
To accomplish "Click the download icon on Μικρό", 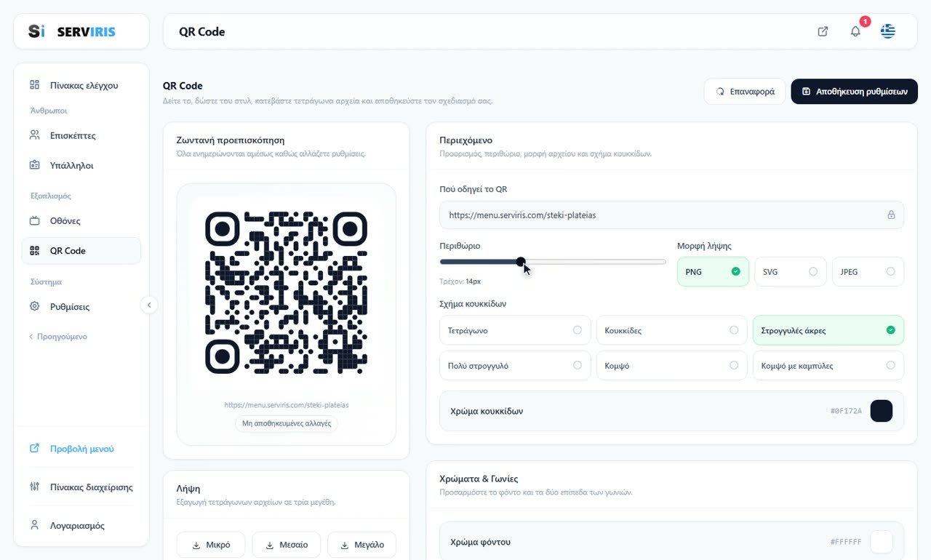I will pyautogui.click(x=196, y=545).
